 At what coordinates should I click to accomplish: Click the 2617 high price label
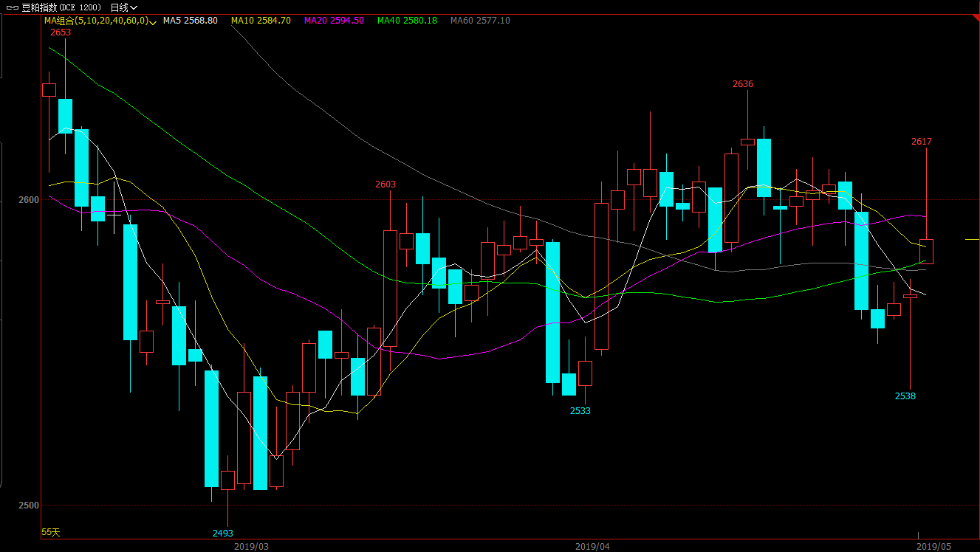tap(922, 142)
